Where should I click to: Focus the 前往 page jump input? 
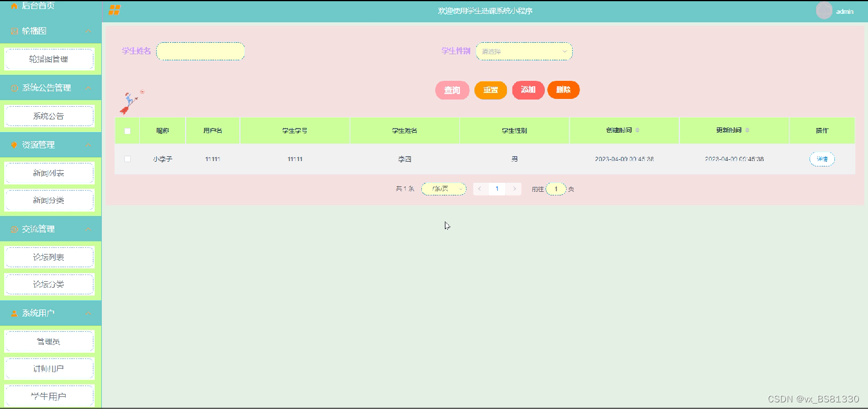point(556,189)
